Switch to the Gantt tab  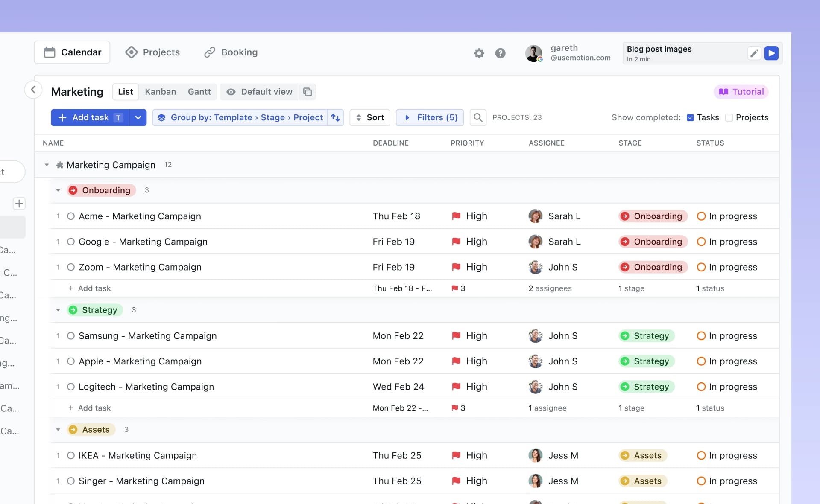tap(199, 91)
